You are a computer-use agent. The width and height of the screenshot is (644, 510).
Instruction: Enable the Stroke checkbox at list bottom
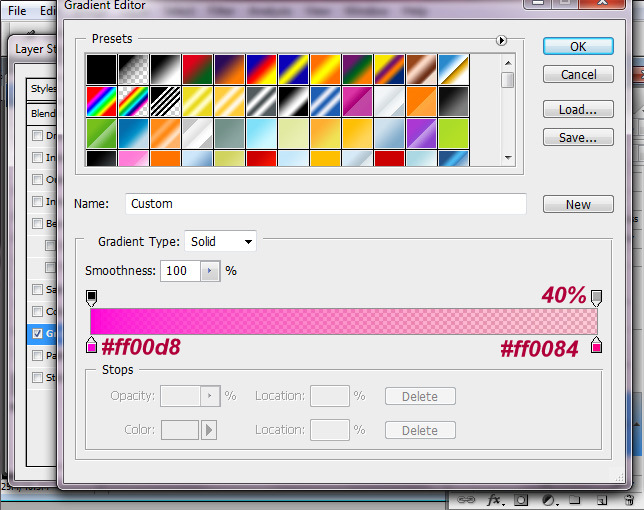point(38,378)
